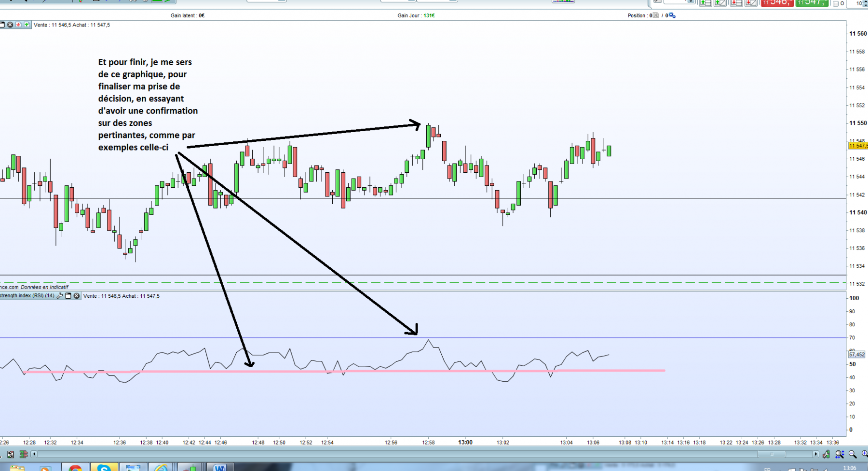Click green buy price button 11 547
The height and width of the screenshot is (471, 868).
tap(812, 3)
